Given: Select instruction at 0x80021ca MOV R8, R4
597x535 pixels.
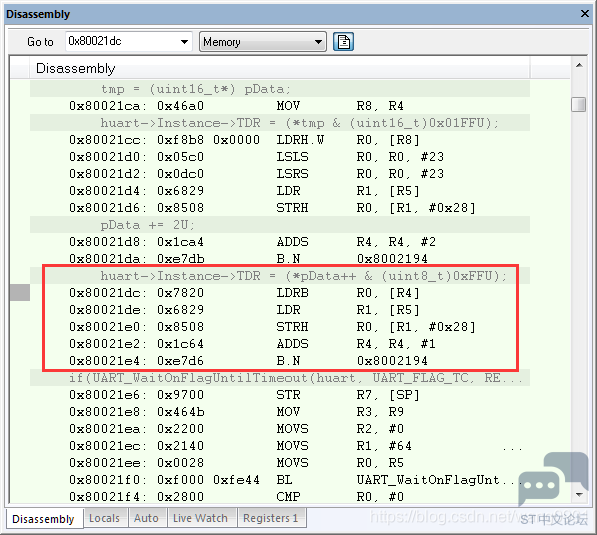Looking at the screenshot, I should [x=280, y=106].
